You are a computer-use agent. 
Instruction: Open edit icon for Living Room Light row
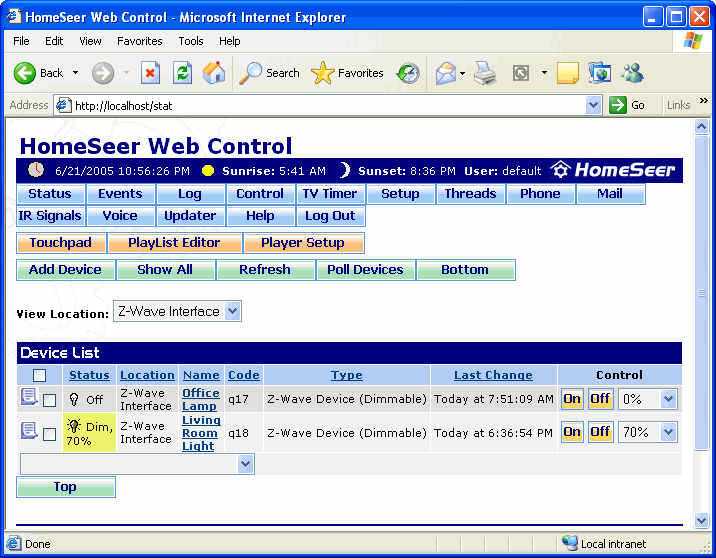tap(29, 430)
